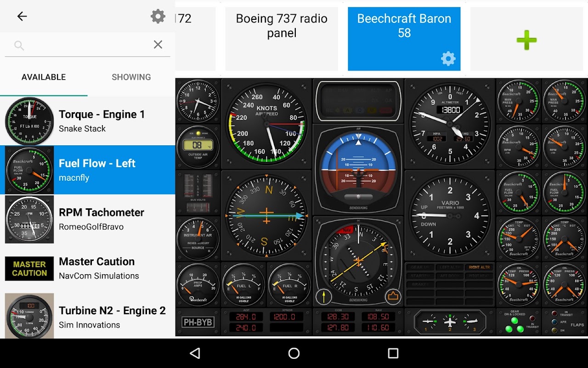Switch to the SHOWING tab
Screen dimensions: 588x368
point(131,77)
